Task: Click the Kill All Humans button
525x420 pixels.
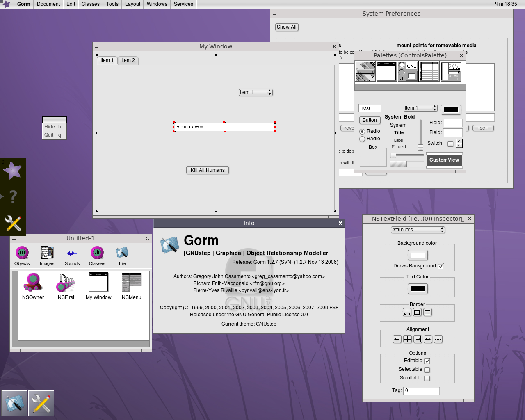Action: pos(208,170)
